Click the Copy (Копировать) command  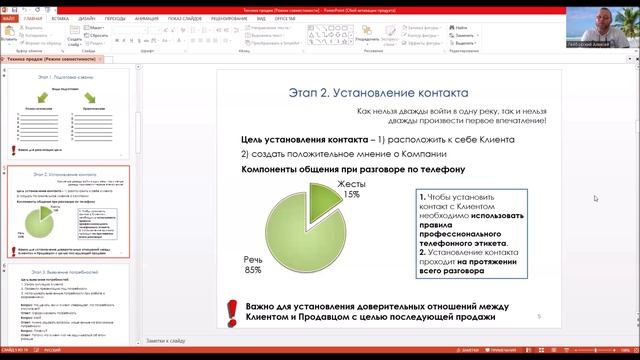[33, 36]
